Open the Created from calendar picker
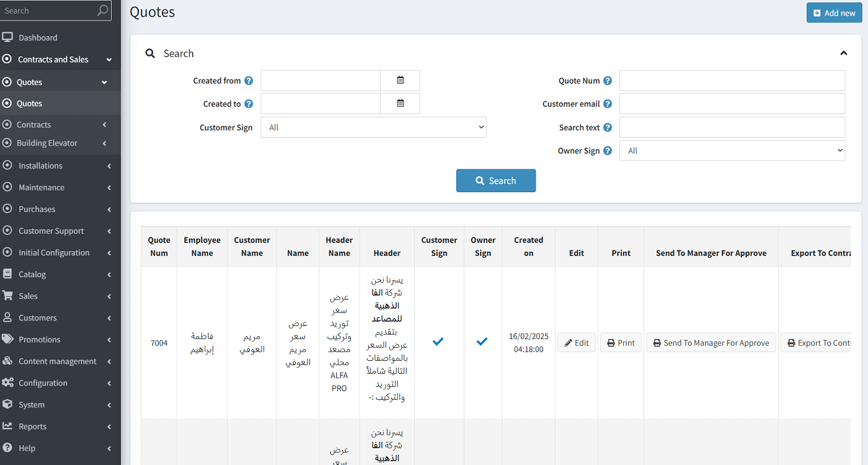 click(x=400, y=81)
